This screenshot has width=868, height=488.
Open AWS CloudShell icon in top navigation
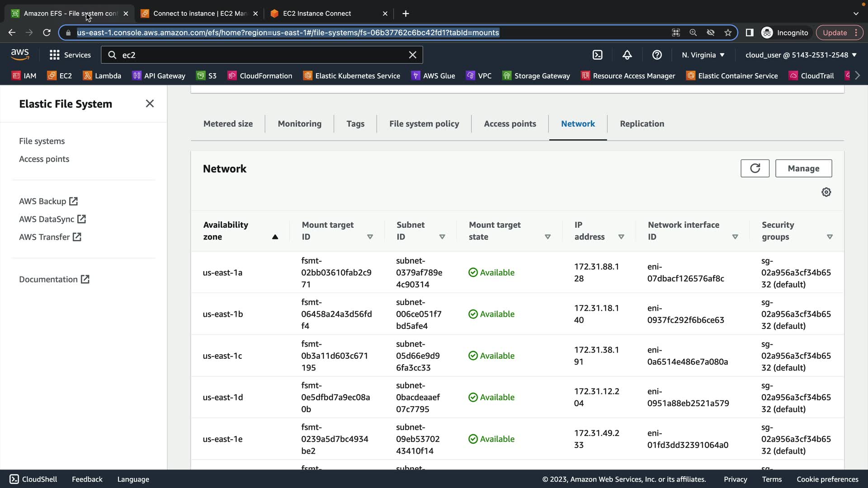coord(597,55)
